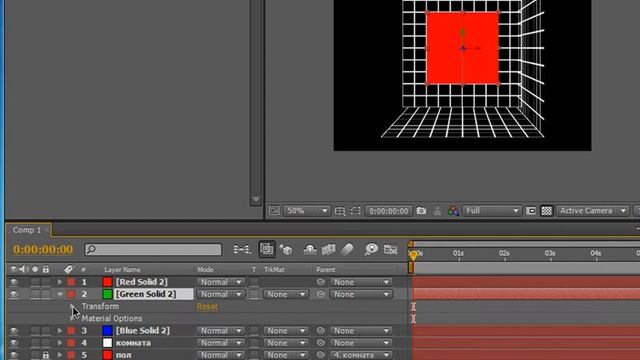This screenshot has width=640, height=360.
Task: Hide the Green Solid 2 layer
Action: (14, 294)
